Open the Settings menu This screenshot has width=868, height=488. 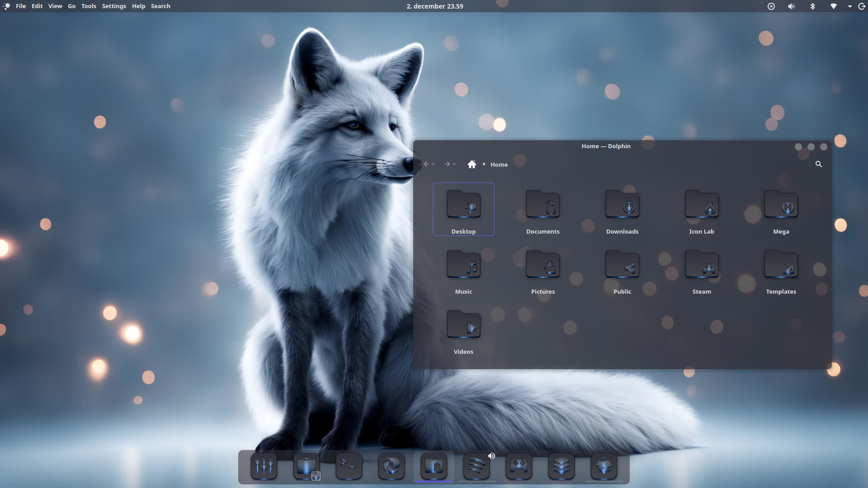click(114, 6)
